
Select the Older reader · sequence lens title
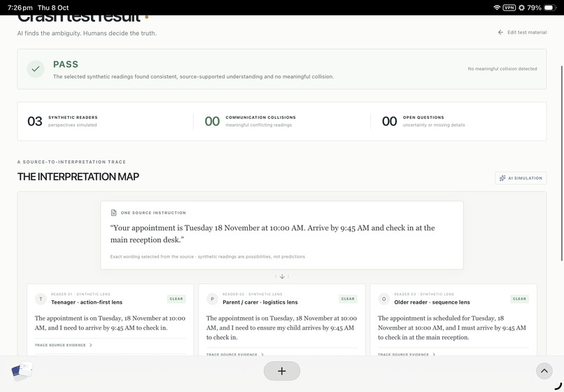(x=432, y=302)
